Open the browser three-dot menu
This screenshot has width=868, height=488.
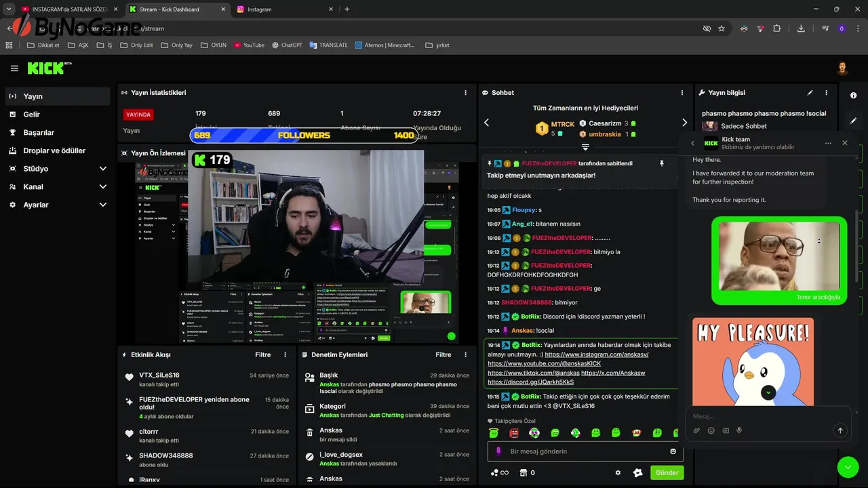coord(857,28)
